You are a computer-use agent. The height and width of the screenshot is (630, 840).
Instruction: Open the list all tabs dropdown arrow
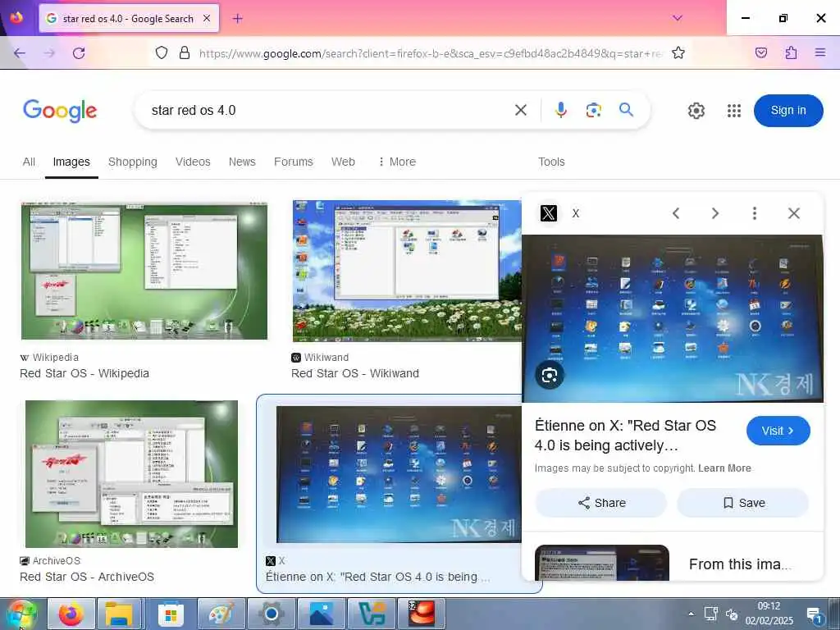pos(677,18)
